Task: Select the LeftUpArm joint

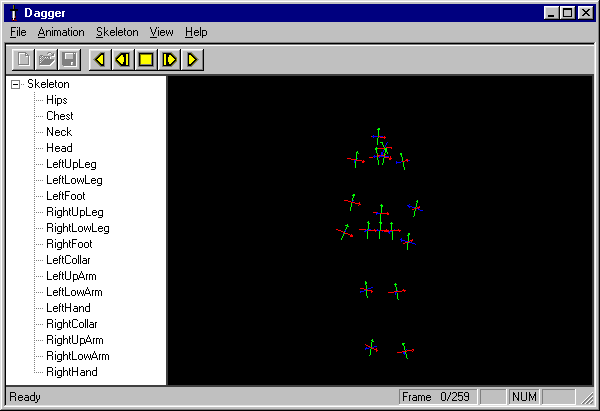Action: 71,276
